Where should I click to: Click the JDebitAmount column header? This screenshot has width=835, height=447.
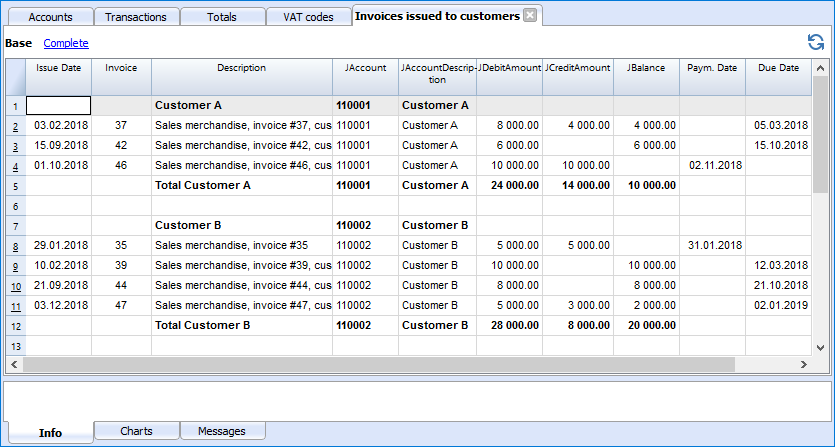[x=510, y=77]
